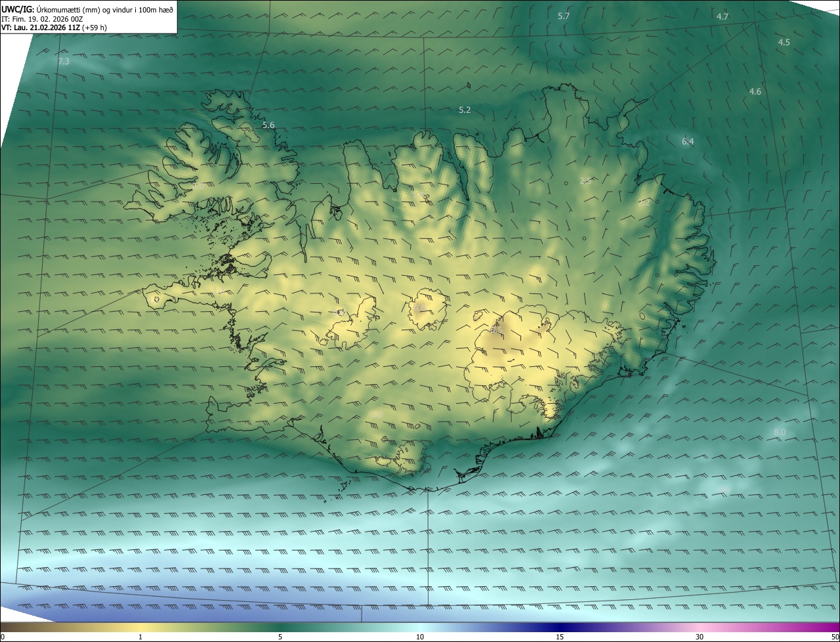Click the 2.5 value label on map

(585, 180)
